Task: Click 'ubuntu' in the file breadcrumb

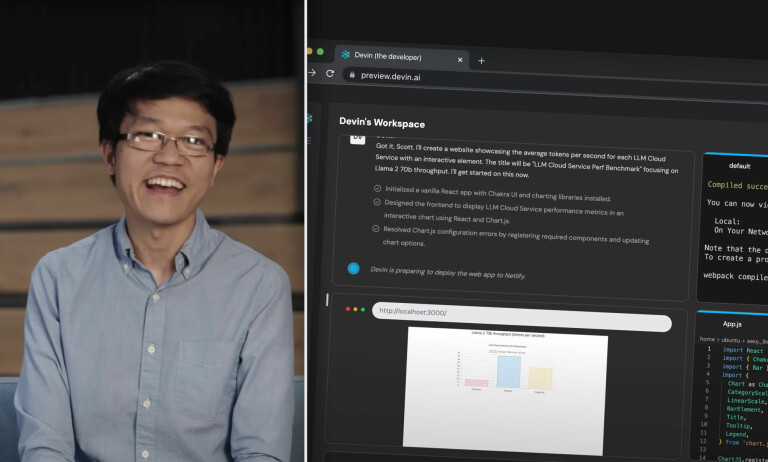Action: pos(730,340)
